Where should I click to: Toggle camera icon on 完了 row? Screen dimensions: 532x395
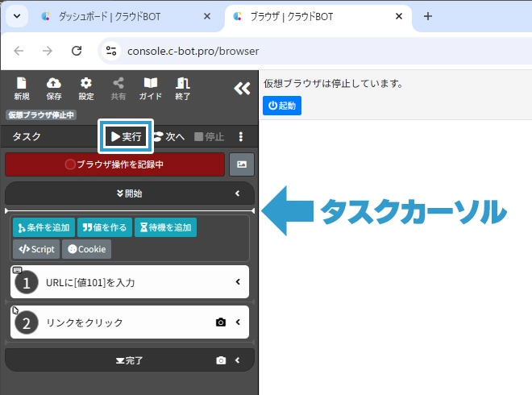pos(221,360)
